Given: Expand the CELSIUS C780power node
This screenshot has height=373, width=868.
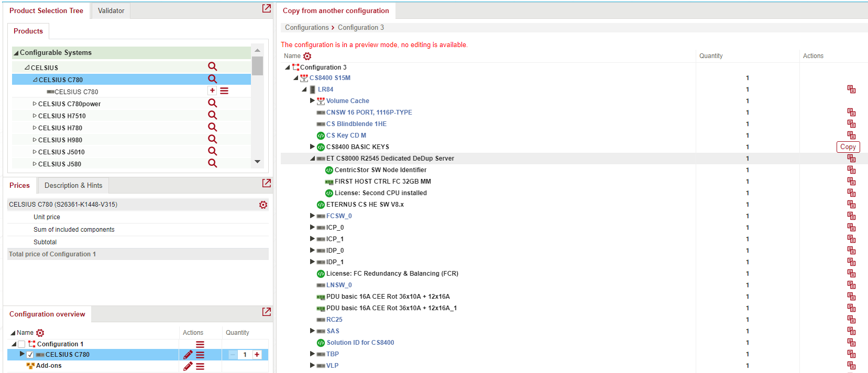Looking at the screenshot, I should click(x=35, y=104).
